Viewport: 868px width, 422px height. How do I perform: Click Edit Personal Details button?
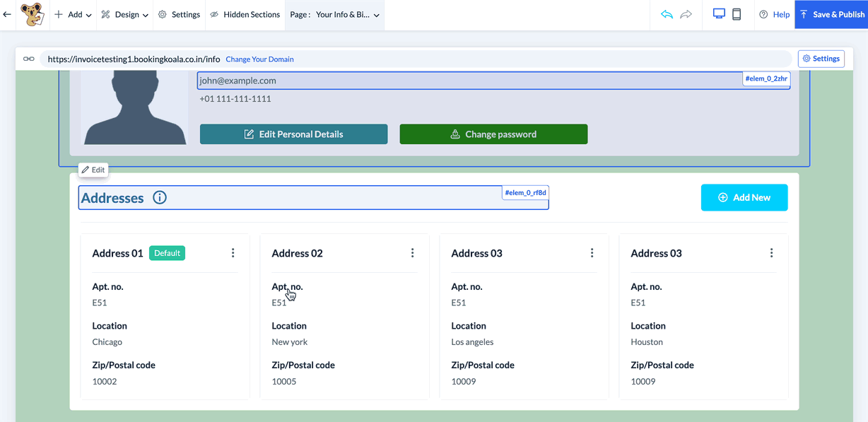(293, 134)
